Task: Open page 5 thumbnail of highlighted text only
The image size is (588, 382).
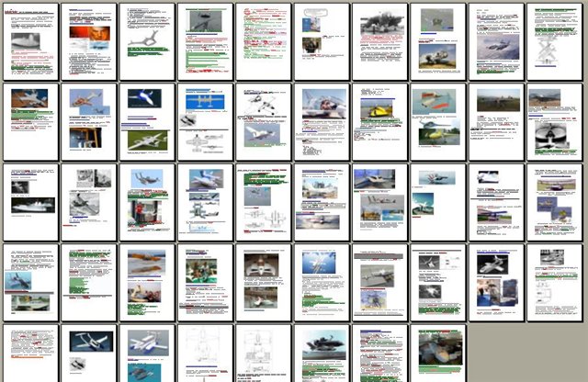Action: (x=263, y=41)
